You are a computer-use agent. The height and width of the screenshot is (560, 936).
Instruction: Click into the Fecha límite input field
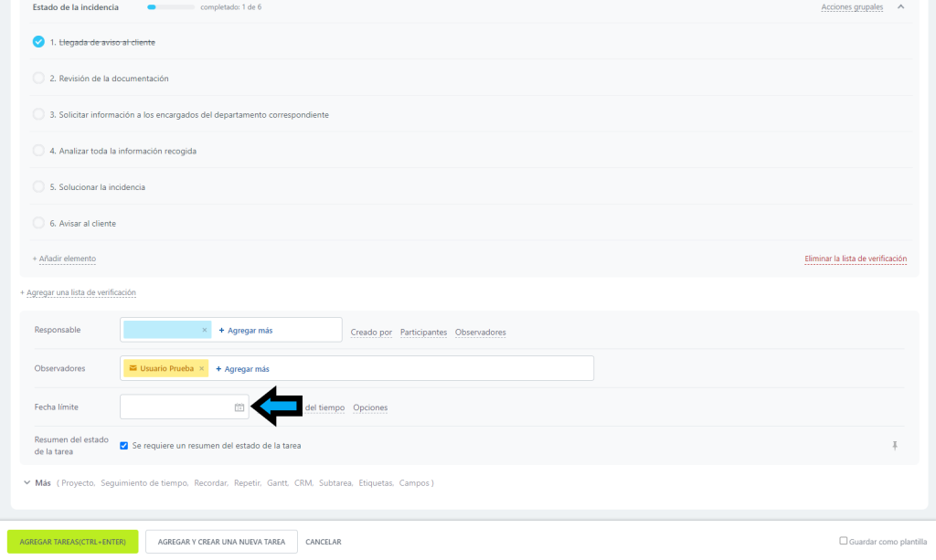[175, 407]
